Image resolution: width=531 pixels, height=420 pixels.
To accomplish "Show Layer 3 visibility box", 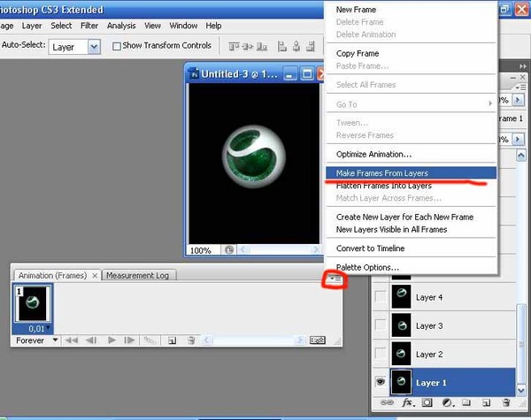I will click(x=381, y=325).
